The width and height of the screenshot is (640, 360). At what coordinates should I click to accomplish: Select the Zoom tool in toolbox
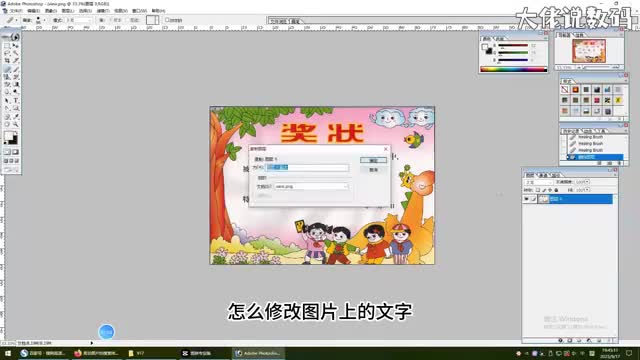point(16,124)
